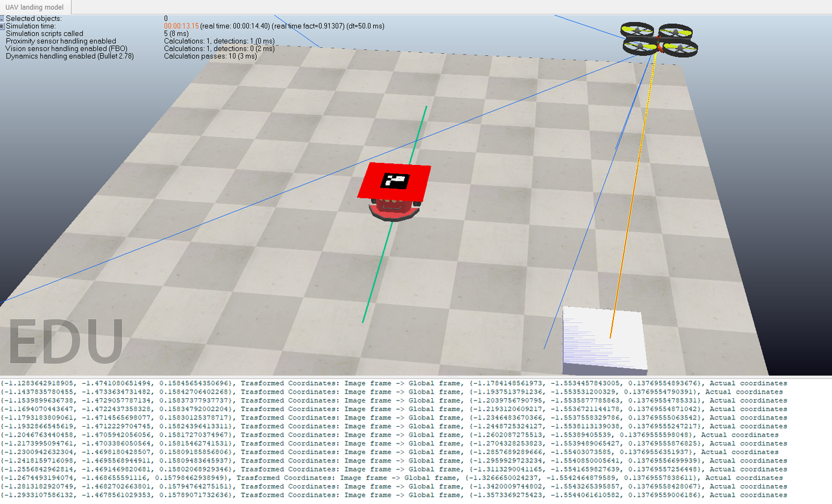Viewport: 832px width, 504px height.
Task: Click the orange simulation time 00:00:13.15
Action: 181,26
